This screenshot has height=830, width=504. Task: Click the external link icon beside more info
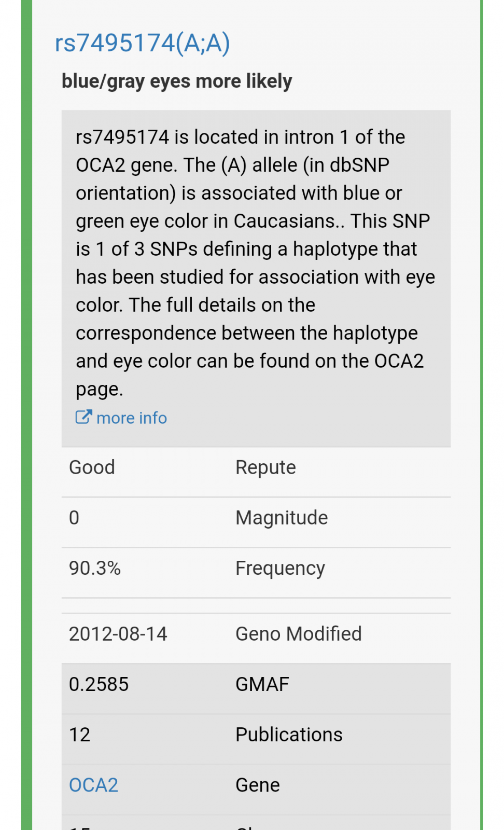(83, 417)
